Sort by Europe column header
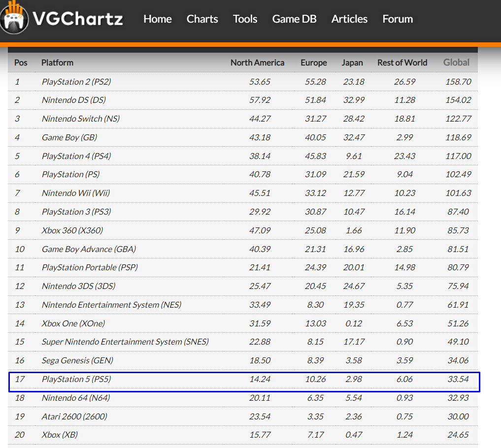 [314, 63]
